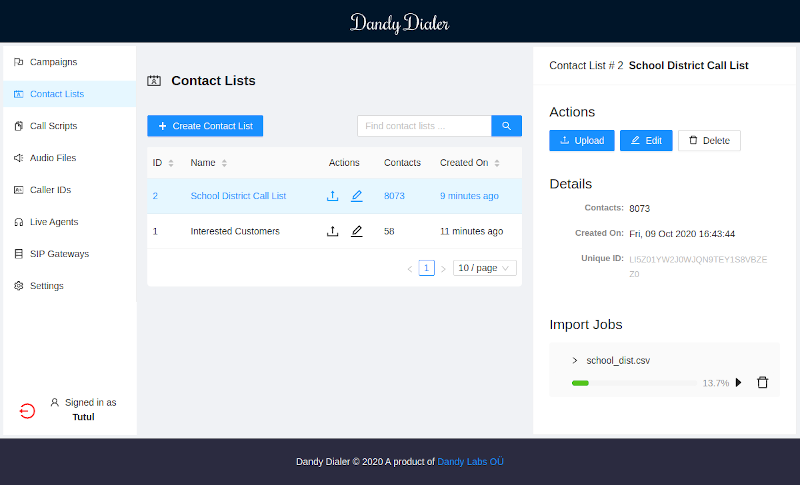The image size is (800, 485).
Task: Sort the table by ID column
Action: click(171, 163)
